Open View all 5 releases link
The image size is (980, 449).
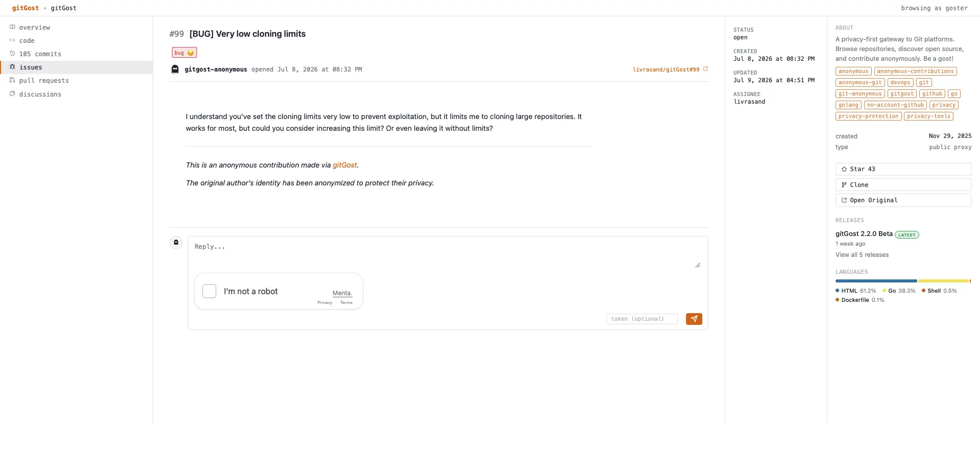pos(862,255)
